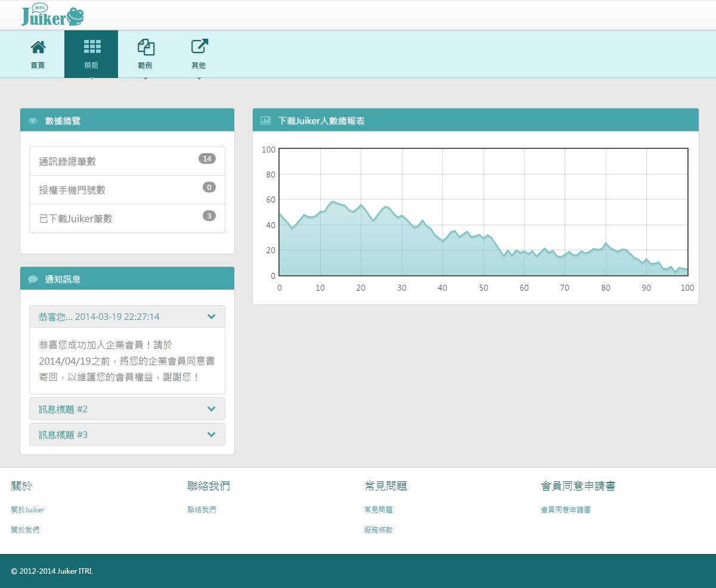716x588 pixels.
Task: Collapse the 恭喜您 notification message
Action: click(211, 316)
